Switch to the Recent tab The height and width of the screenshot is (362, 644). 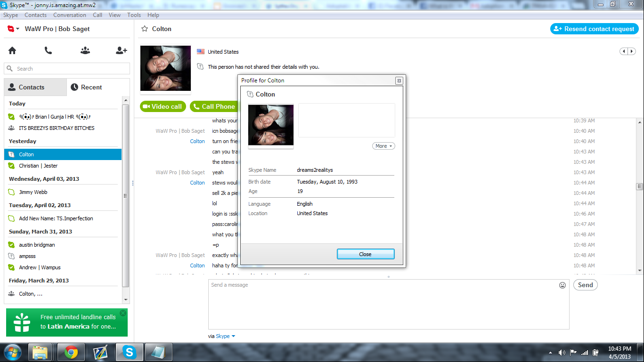[x=98, y=87]
